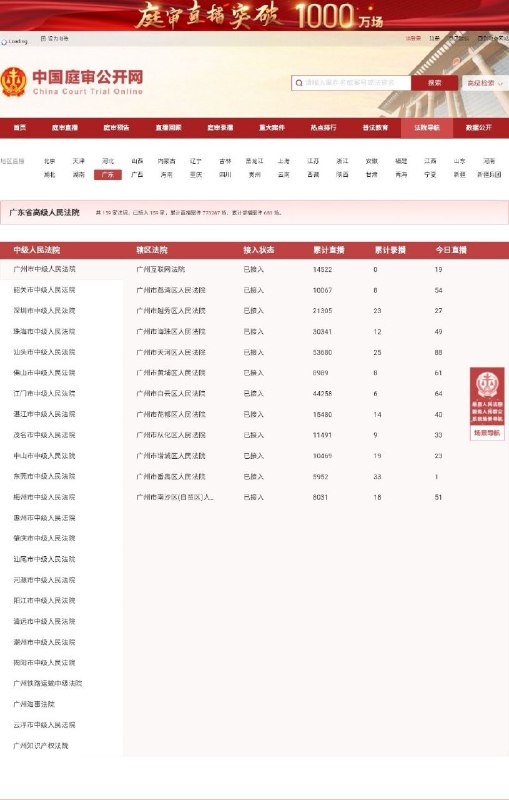Select the 上海 region link
509x800 pixels.
pyautogui.click(x=284, y=161)
